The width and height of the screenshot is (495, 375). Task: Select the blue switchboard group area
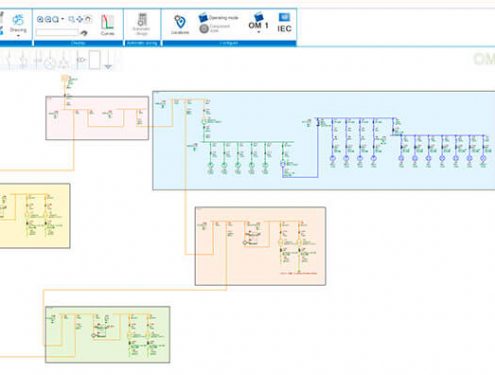tap(324, 140)
